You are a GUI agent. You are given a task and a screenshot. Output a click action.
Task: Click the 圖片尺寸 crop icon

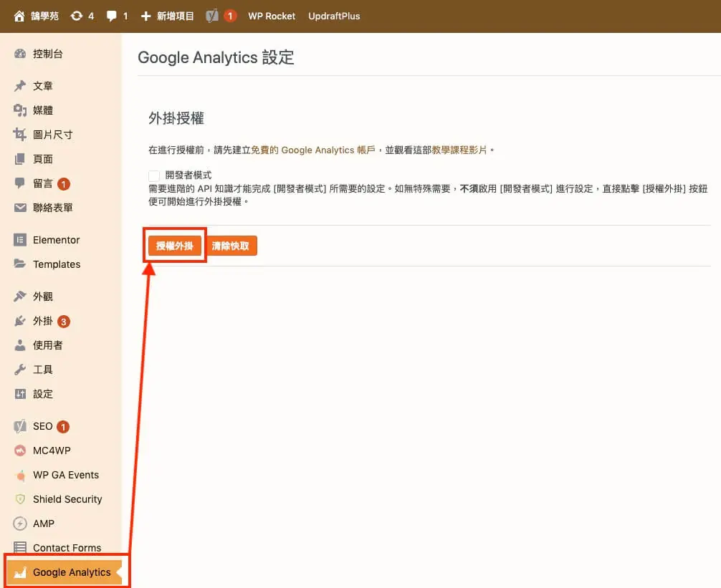[x=20, y=135]
